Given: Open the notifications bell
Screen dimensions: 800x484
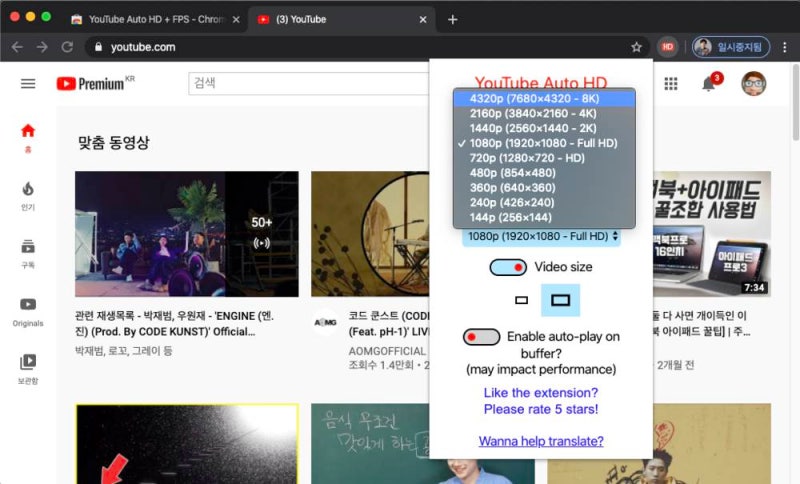Looking at the screenshot, I should pos(709,84).
